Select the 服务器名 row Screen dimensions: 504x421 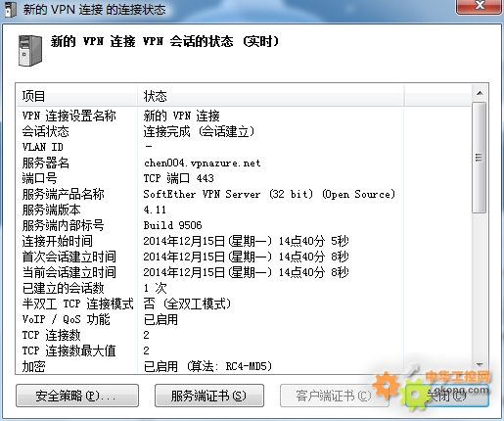coord(244,163)
